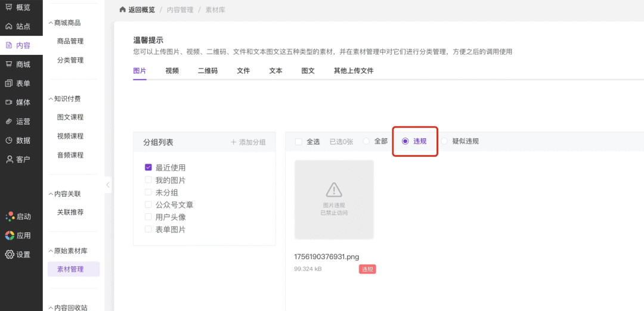Switch to the 二维码 tab

click(208, 70)
